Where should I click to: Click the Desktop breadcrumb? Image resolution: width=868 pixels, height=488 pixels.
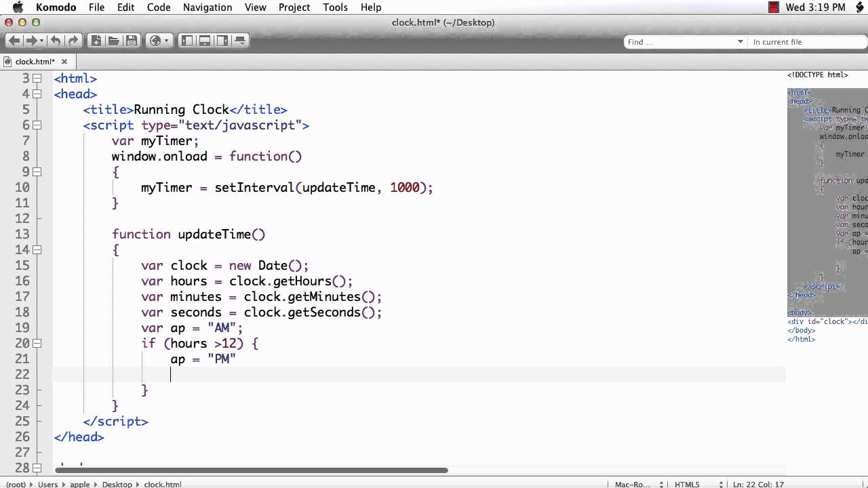117,484
